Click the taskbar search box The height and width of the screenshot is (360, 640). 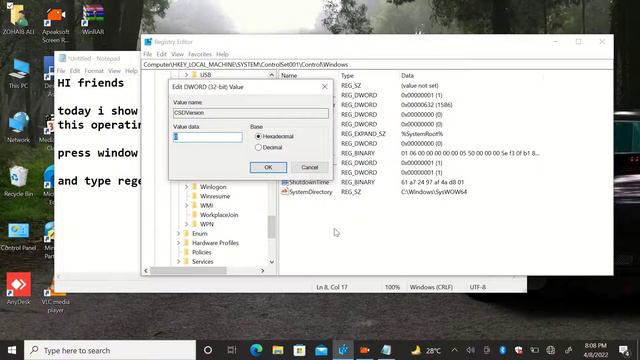[110, 350]
